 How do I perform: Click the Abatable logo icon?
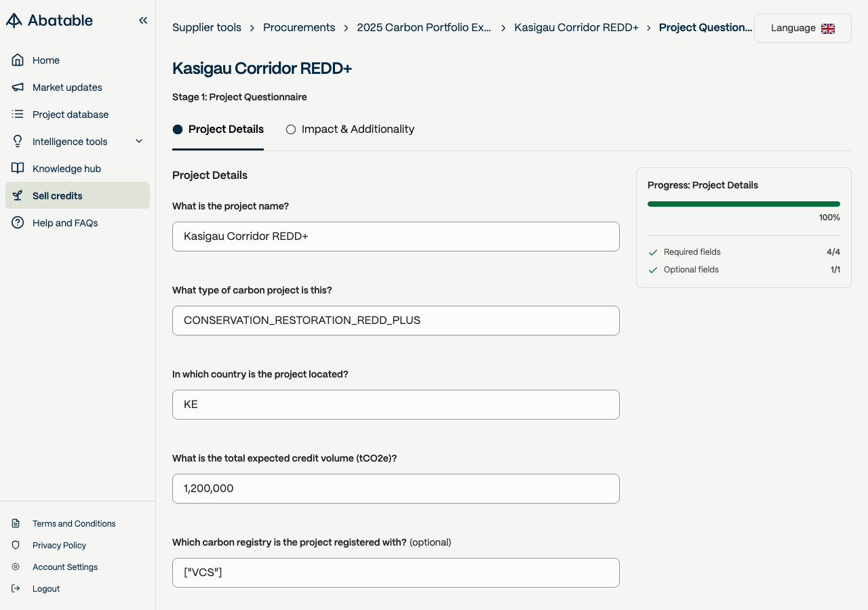(x=14, y=20)
